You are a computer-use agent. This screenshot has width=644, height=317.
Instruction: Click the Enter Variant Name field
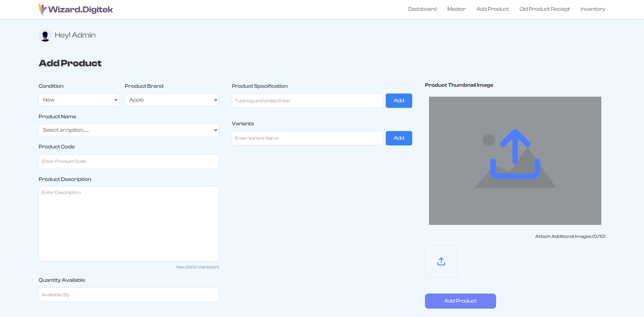[307, 138]
